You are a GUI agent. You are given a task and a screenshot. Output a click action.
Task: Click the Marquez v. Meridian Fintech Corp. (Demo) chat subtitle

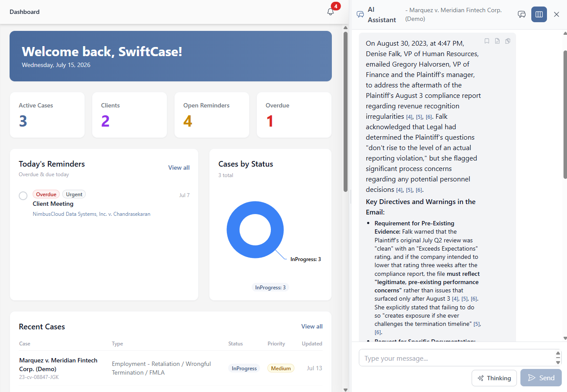[453, 14]
